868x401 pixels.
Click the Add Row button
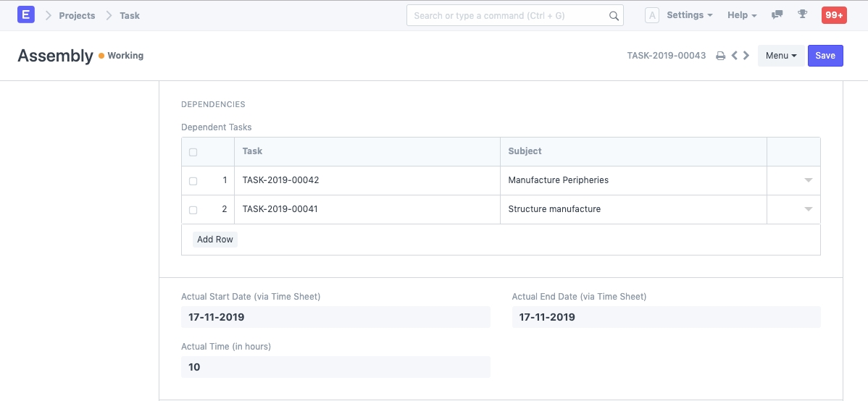click(x=215, y=240)
